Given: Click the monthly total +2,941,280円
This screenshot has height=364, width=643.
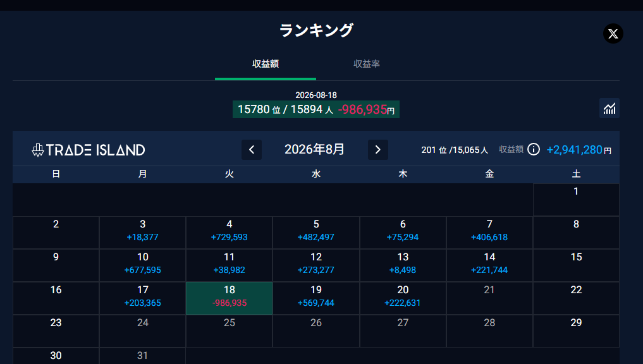Looking at the screenshot, I should click(x=579, y=150).
